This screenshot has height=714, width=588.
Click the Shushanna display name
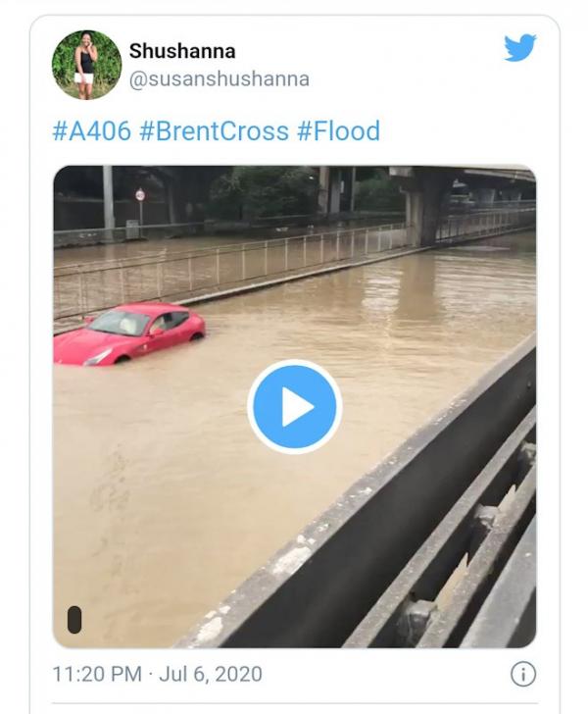tap(182, 51)
